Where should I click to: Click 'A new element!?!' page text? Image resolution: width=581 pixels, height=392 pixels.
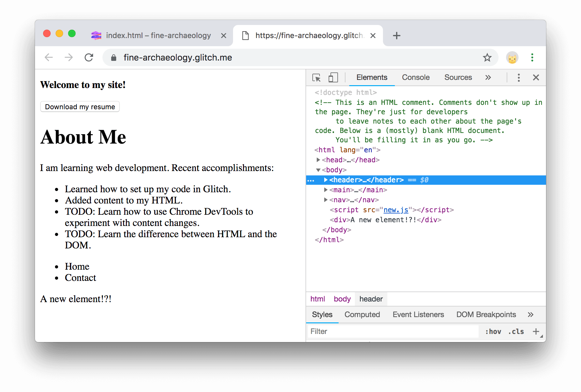click(76, 299)
